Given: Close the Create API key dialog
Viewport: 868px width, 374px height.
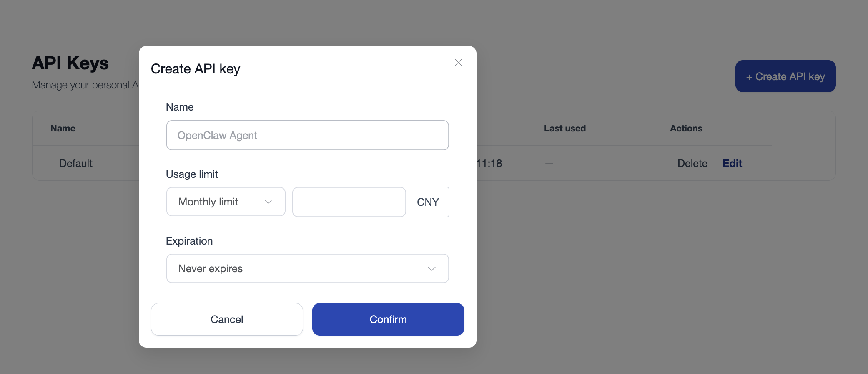Looking at the screenshot, I should coord(458,62).
